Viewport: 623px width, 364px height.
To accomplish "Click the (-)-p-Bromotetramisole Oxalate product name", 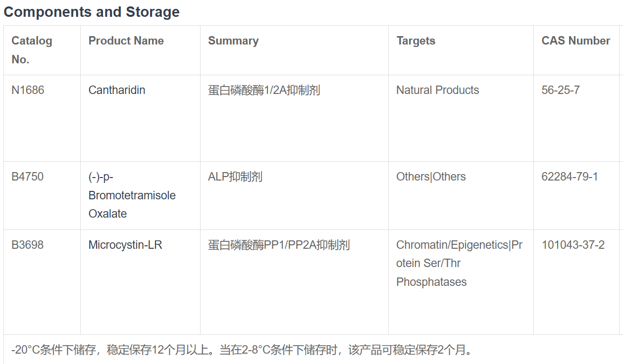I will pos(132,195).
